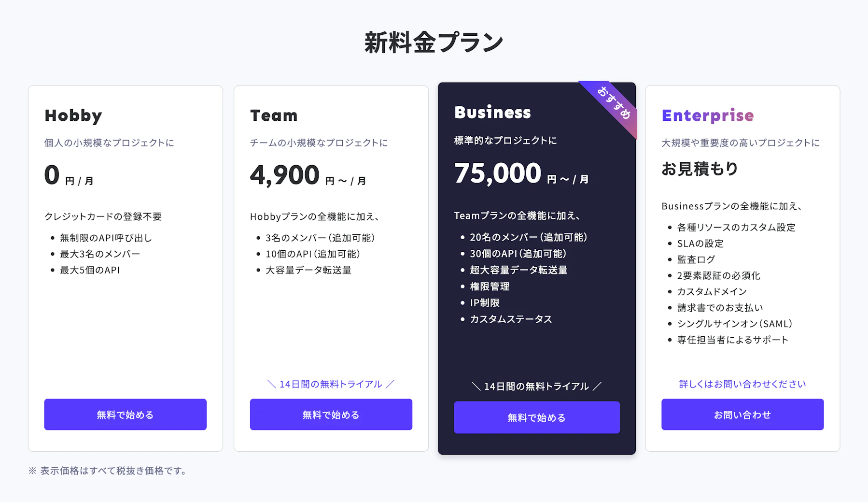Select the Business plan heading
Viewport: 868px width, 502px height.
tap(492, 113)
